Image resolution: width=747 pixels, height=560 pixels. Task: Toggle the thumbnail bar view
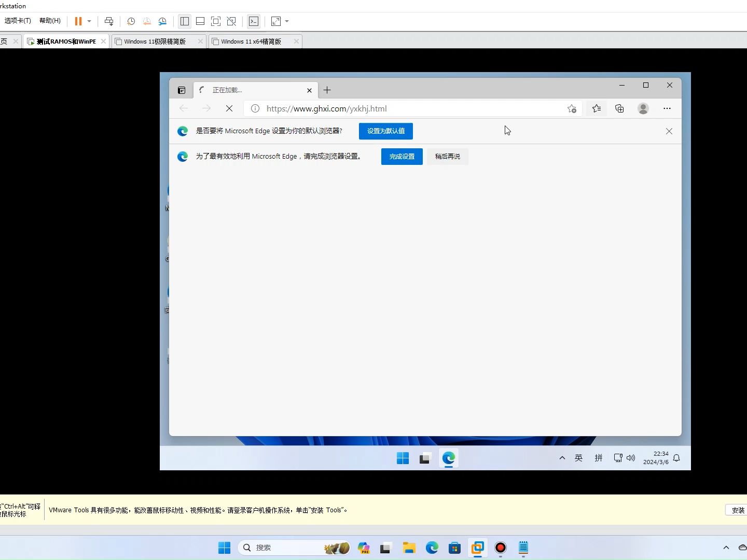tap(200, 21)
